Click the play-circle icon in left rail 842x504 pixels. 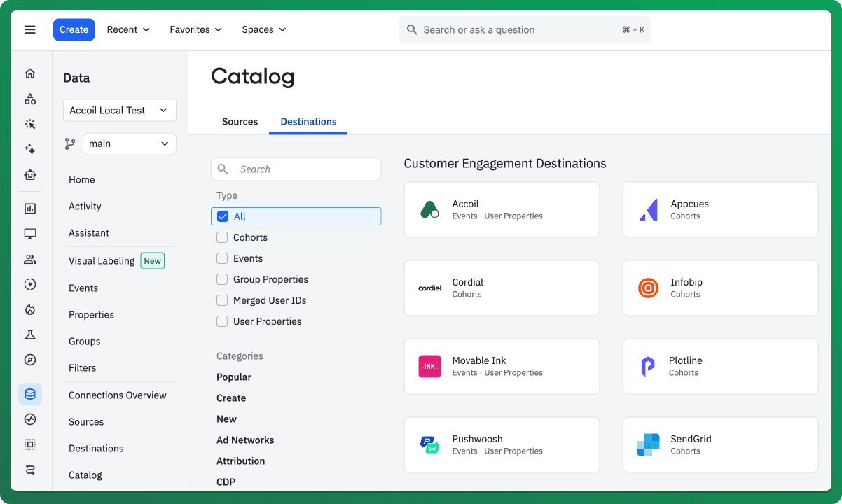(30, 284)
